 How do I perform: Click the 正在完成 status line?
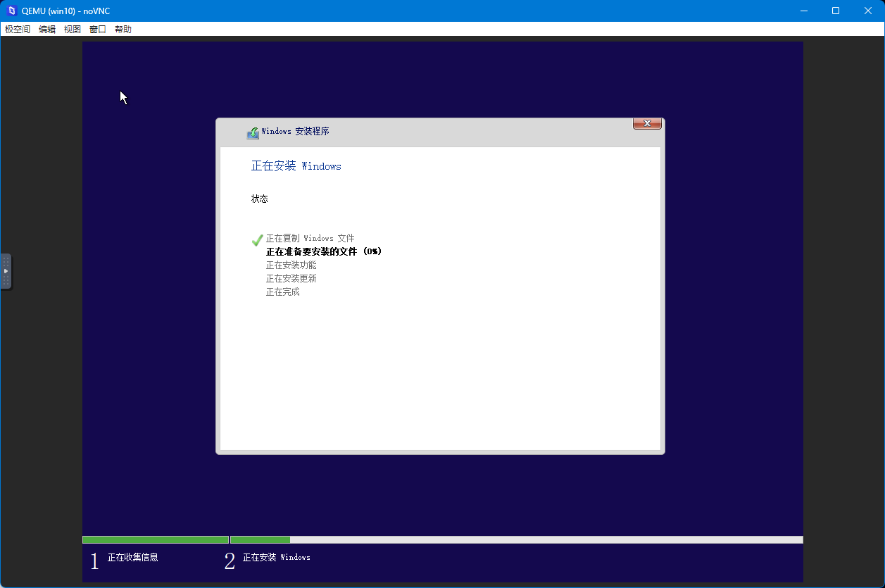point(282,292)
